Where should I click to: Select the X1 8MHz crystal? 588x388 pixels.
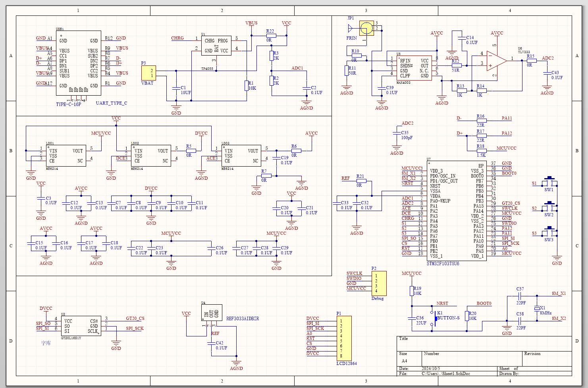(x=537, y=308)
